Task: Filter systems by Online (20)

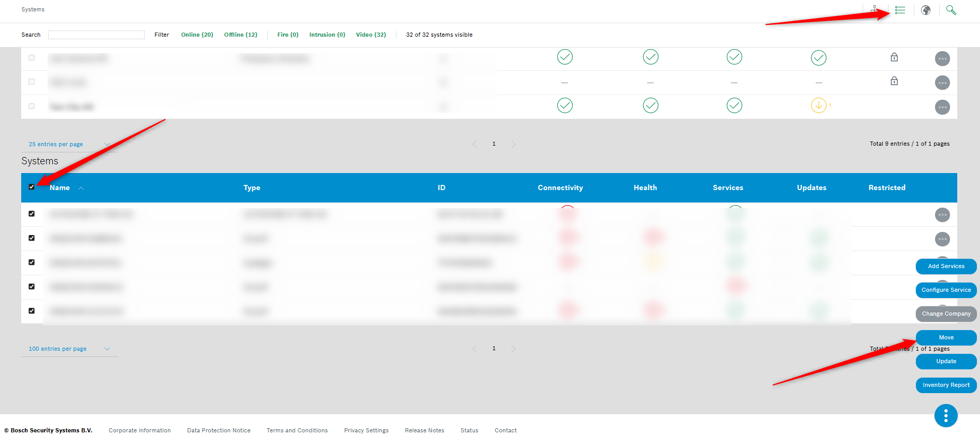Action: pos(197,35)
